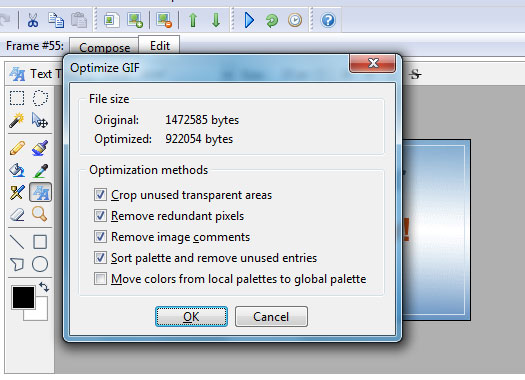Click the frame image on the canvas

click(x=436, y=230)
